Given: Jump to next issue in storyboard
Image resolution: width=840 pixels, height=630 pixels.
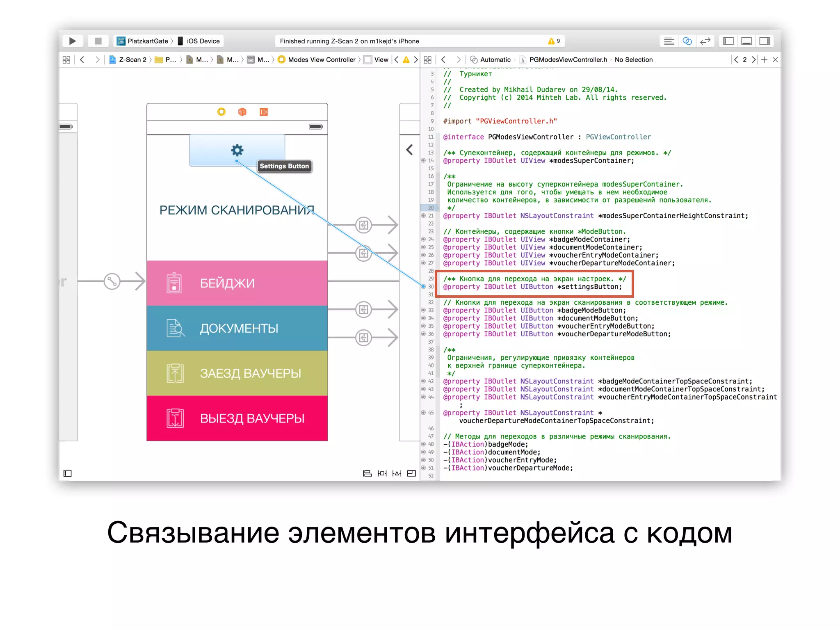Looking at the screenshot, I should [415, 60].
